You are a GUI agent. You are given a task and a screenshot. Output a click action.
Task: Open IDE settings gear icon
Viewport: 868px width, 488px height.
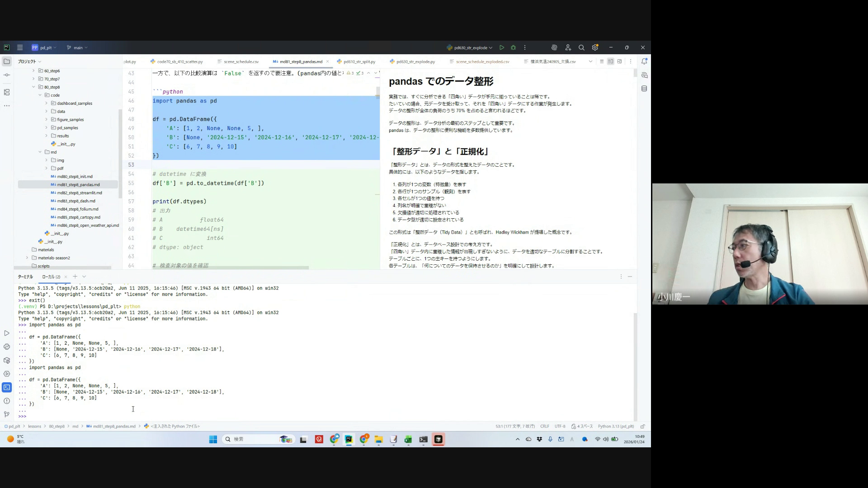(595, 47)
